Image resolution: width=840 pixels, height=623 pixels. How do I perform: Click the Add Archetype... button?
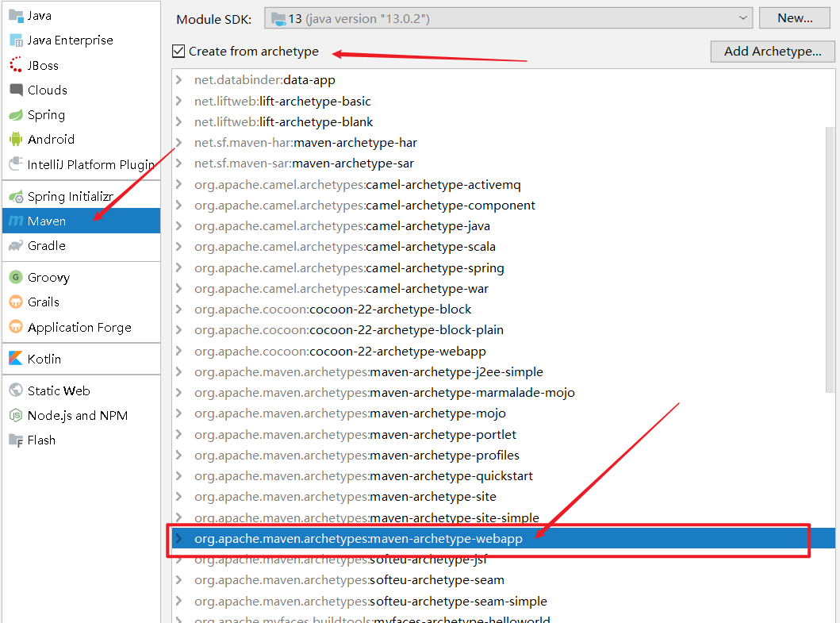(773, 52)
